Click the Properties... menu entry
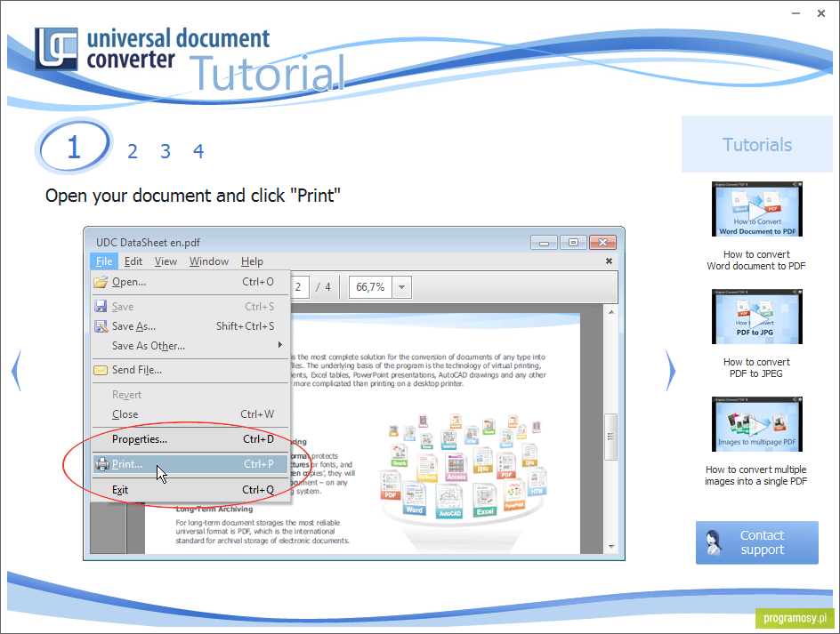The height and width of the screenshot is (634, 840). 190,439
